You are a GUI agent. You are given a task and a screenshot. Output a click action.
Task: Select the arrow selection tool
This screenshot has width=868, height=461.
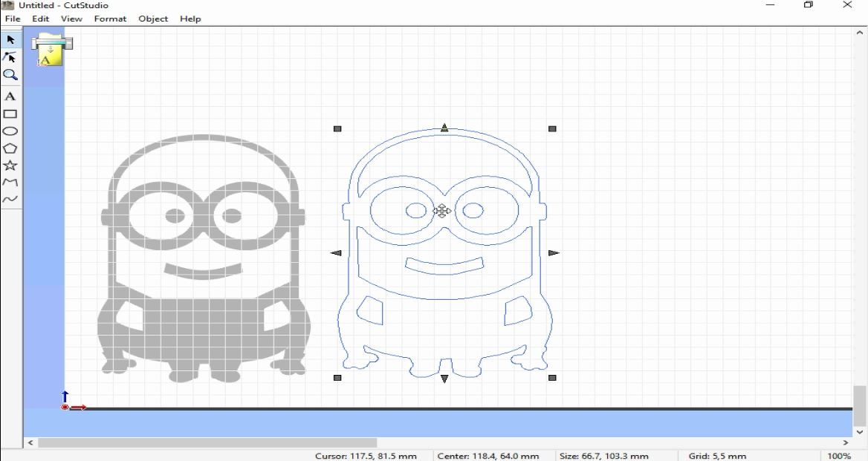[10, 40]
